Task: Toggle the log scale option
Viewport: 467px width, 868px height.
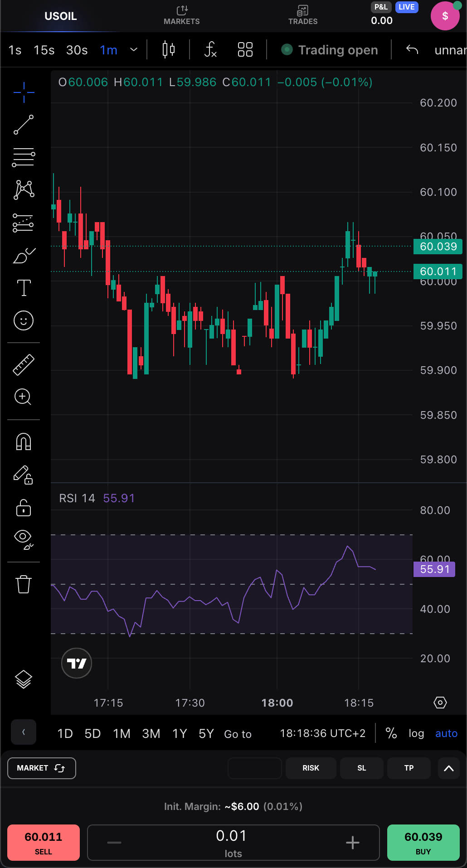Action: point(416,733)
